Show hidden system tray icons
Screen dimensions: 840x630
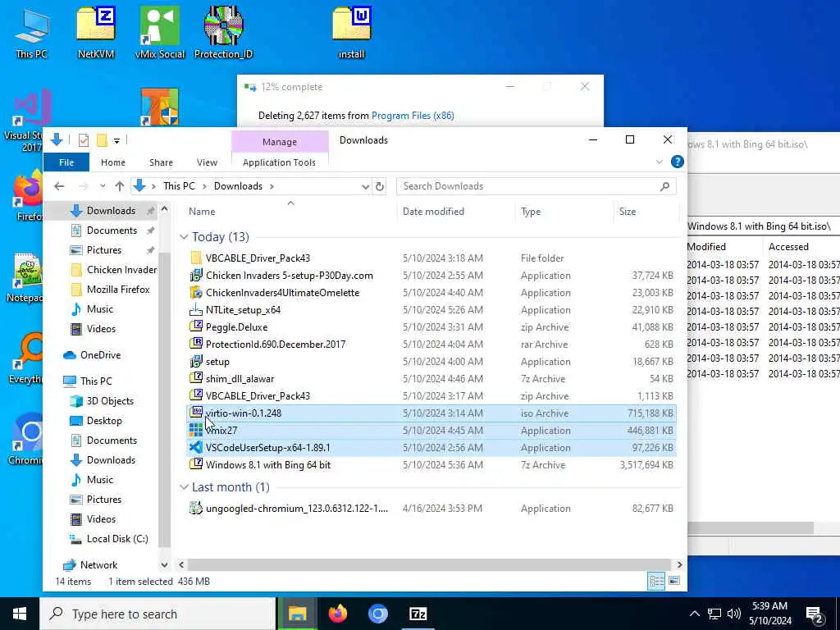[694, 614]
